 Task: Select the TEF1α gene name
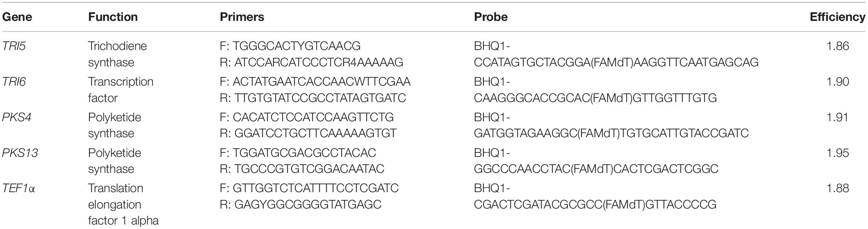(19, 188)
